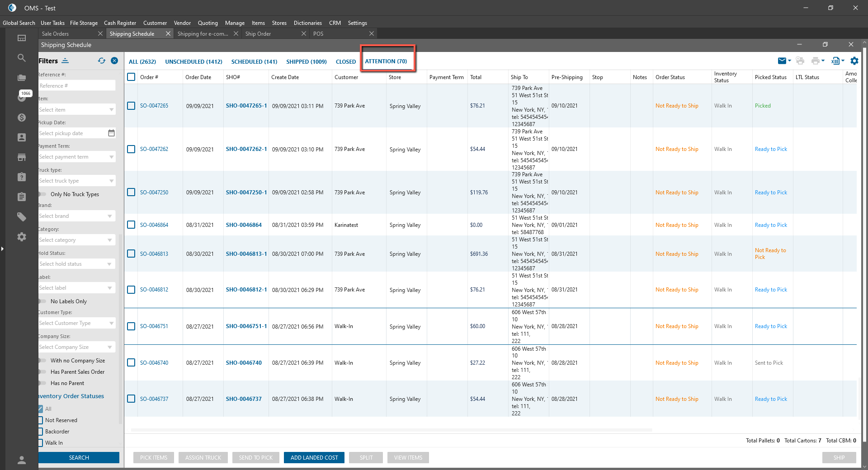Open the Dictionaries menu
Image resolution: width=868 pixels, height=470 pixels.
pyautogui.click(x=307, y=23)
